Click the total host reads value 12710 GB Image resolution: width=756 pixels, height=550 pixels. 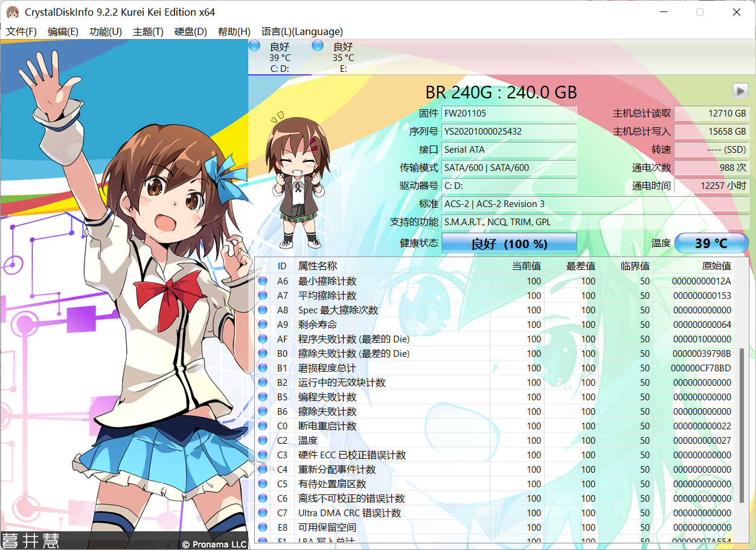(x=711, y=113)
